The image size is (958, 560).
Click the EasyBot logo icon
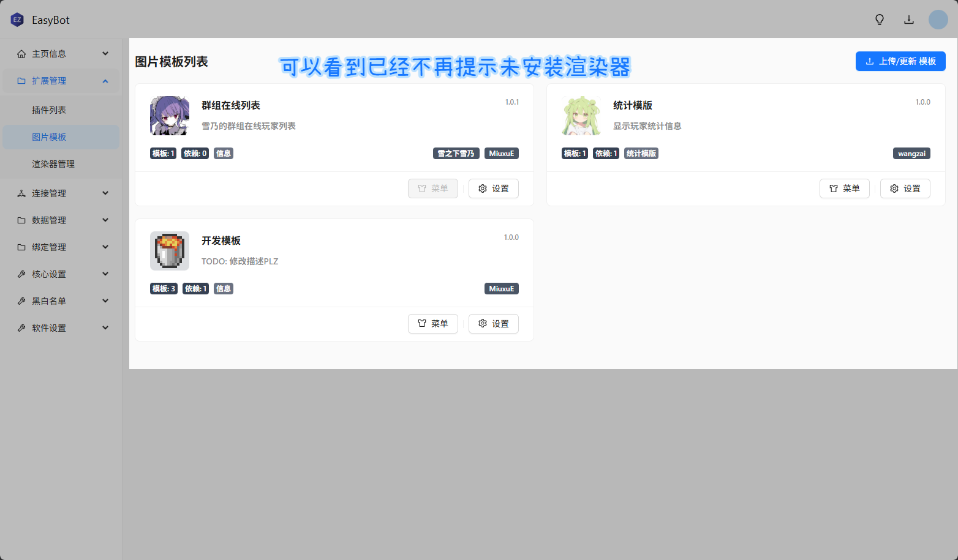click(x=17, y=20)
